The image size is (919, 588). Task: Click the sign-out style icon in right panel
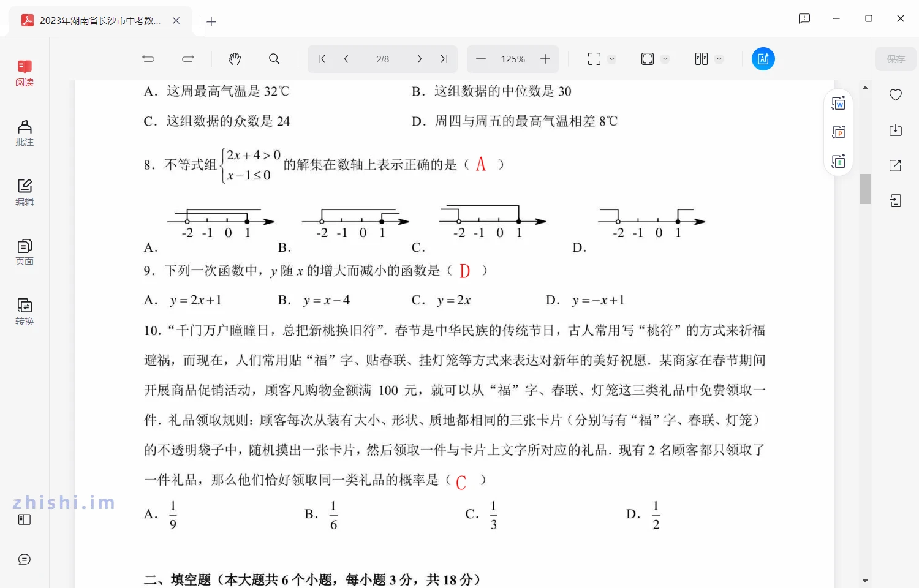point(896,201)
